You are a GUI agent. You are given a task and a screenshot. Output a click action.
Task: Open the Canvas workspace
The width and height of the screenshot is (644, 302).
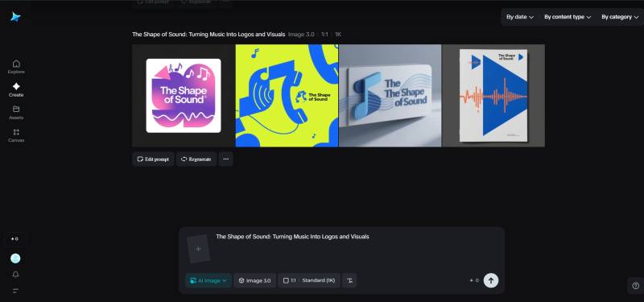[x=16, y=135]
